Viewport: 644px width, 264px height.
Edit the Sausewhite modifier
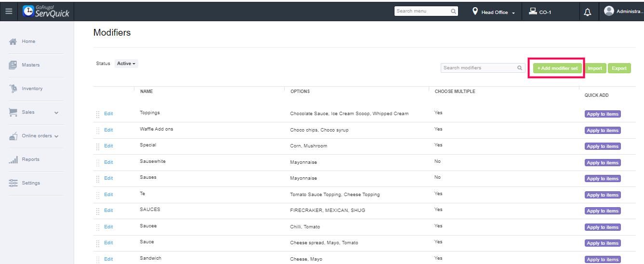click(108, 162)
